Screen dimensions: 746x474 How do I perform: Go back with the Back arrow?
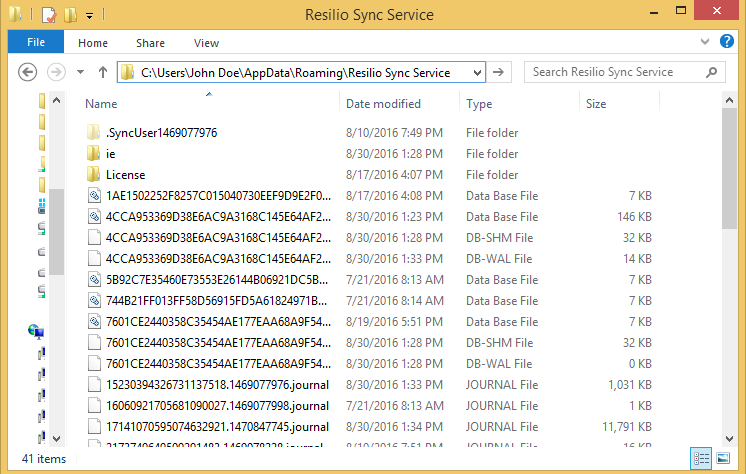click(x=28, y=72)
